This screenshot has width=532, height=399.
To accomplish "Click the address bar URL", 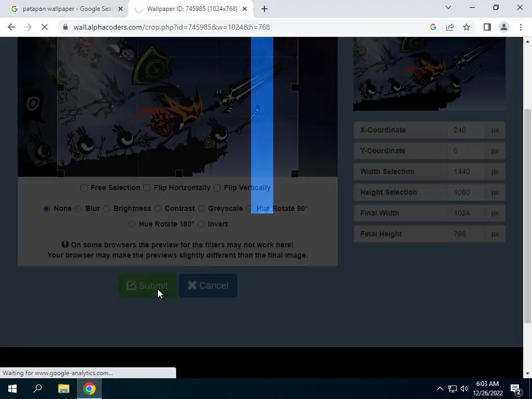I will [x=171, y=27].
